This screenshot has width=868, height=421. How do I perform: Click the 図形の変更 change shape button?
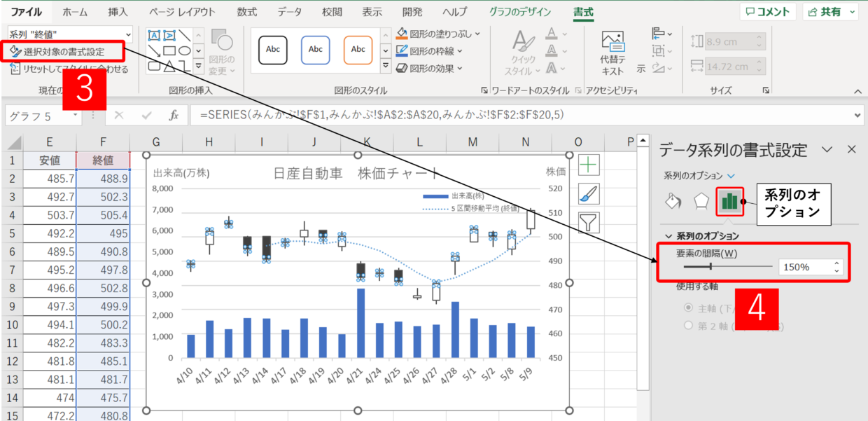(x=222, y=53)
